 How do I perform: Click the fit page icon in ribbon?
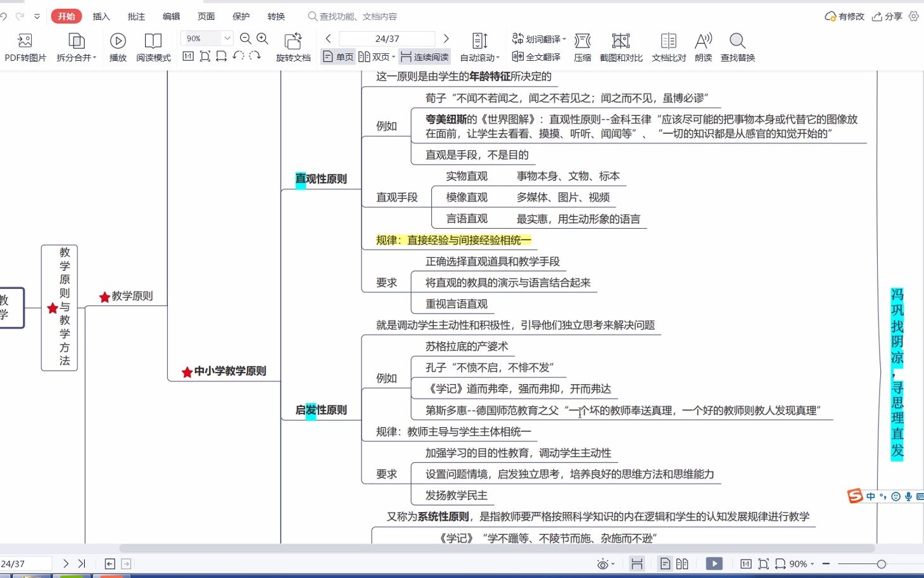(205, 56)
